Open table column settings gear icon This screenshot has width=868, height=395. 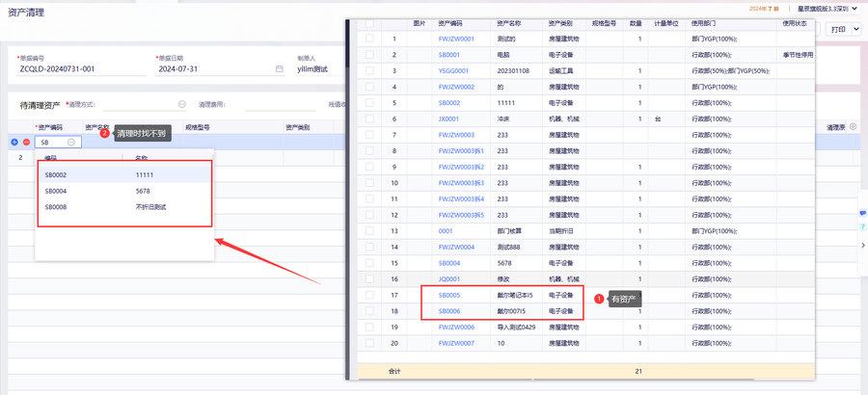[854, 126]
